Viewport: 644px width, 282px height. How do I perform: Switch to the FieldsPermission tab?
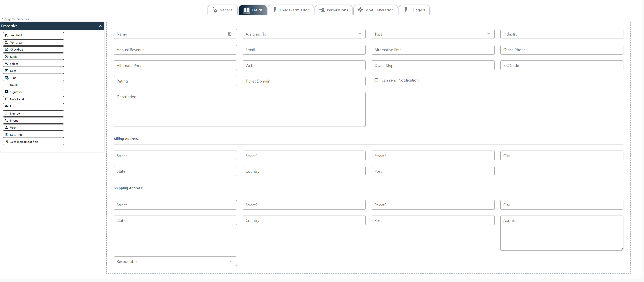pos(291,10)
